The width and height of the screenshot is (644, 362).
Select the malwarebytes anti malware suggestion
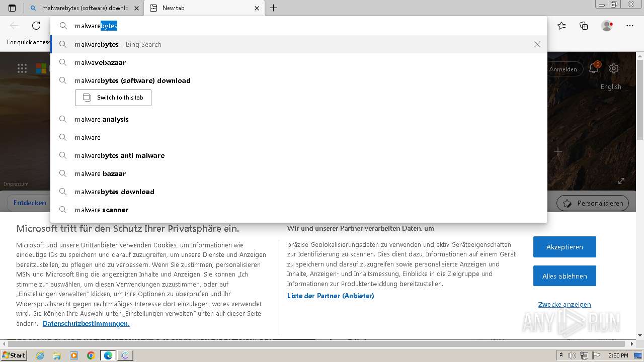click(299, 155)
